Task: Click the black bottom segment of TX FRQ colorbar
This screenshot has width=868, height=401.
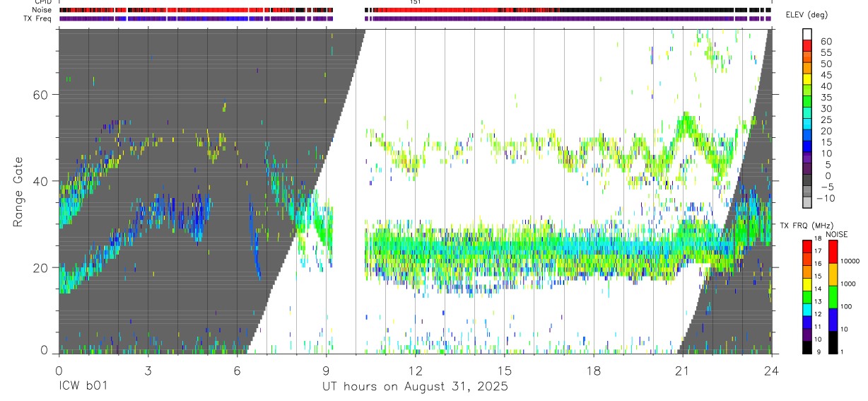Action: pos(807,346)
